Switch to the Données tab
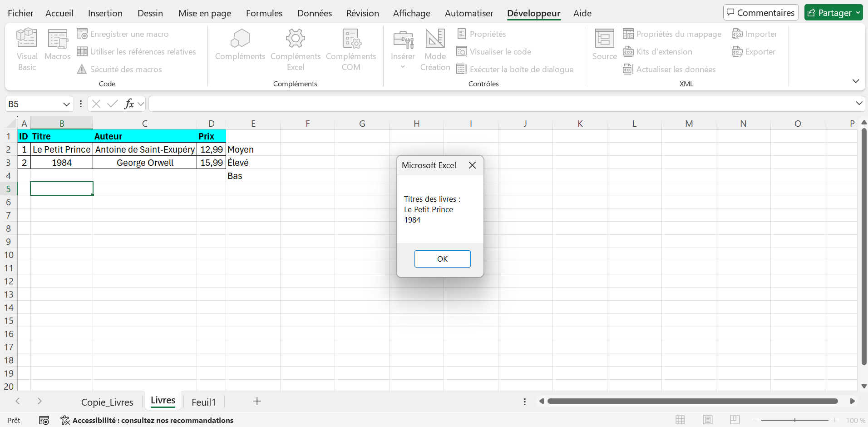868x427 pixels. point(314,13)
